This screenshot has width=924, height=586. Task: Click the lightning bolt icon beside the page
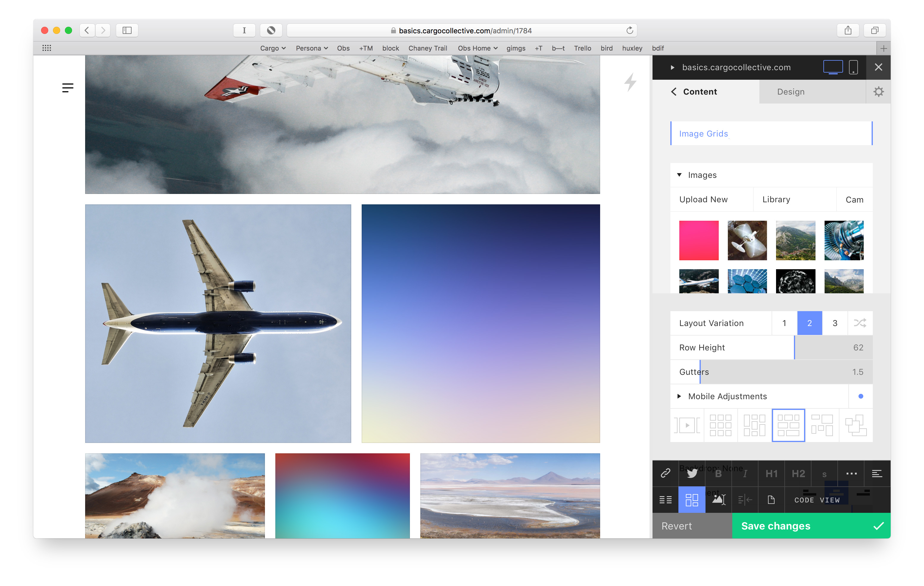point(630,82)
